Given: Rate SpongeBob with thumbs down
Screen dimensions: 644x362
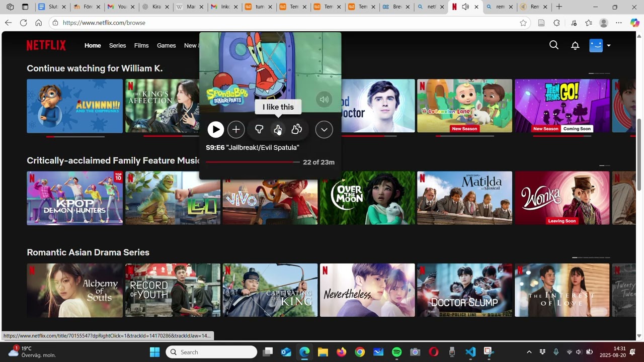Looking at the screenshot, I should tap(259, 130).
